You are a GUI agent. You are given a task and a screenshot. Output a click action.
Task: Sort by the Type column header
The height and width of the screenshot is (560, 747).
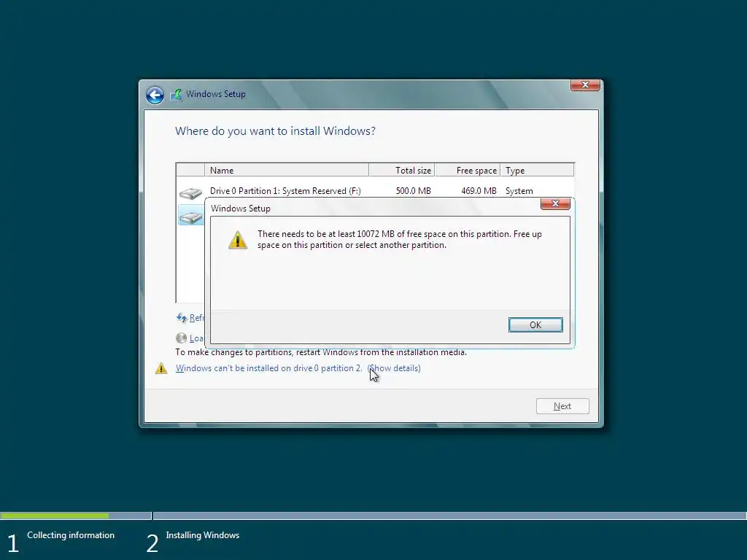tap(537, 170)
